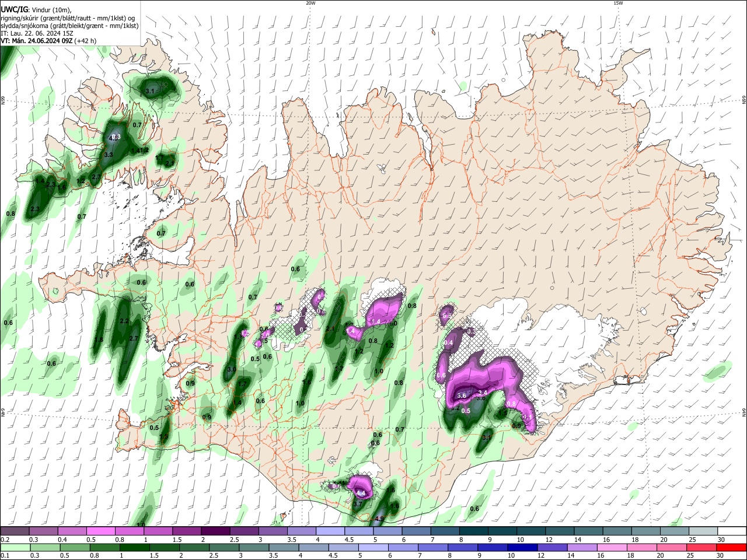Click bright pink snow swatch between 0.5 and 0.8

[x=100, y=531]
